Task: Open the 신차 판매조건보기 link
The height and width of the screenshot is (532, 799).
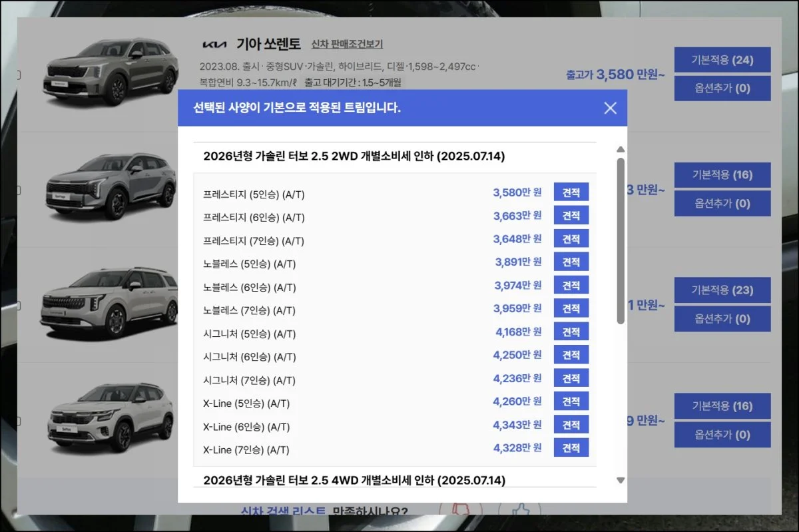Action: pos(347,44)
